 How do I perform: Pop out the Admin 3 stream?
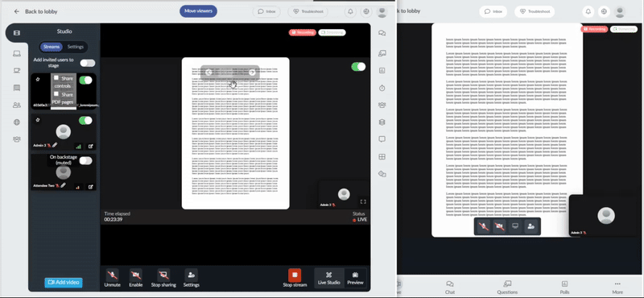[x=90, y=146]
